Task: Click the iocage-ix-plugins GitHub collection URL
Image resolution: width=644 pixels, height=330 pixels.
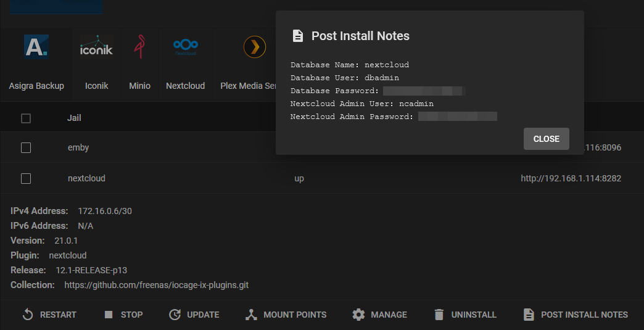Action: (157, 285)
